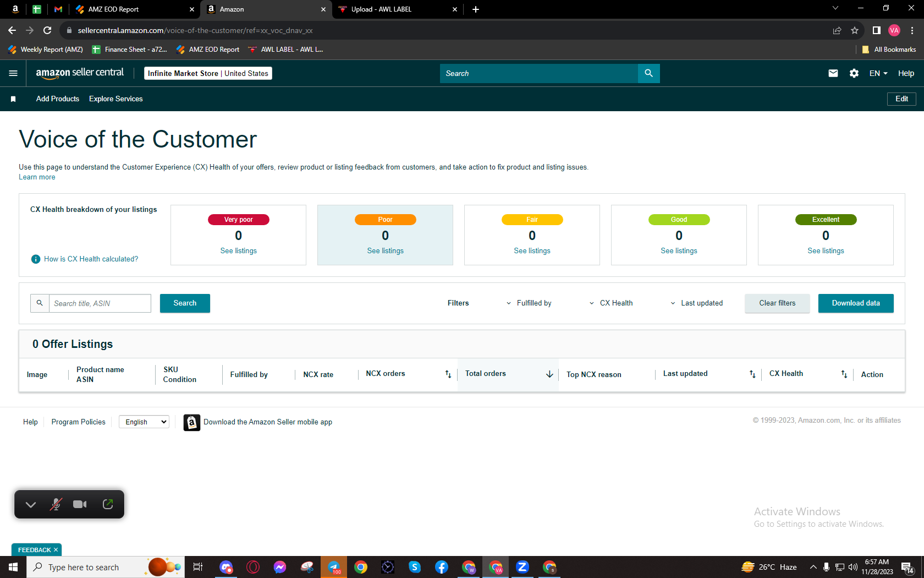This screenshot has height=578, width=924.
Task: Collapse the meeting control bar chevron
Action: pyautogui.click(x=31, y=504)
